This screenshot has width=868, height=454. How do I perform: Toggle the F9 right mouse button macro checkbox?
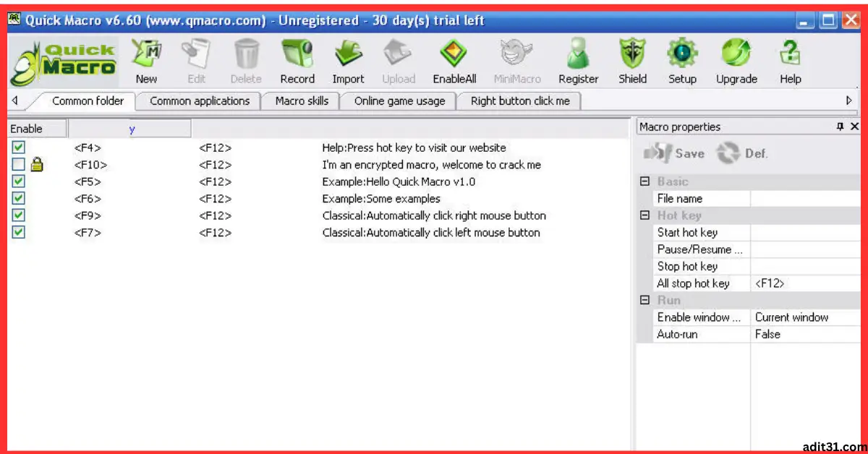(x=19, y=215)
